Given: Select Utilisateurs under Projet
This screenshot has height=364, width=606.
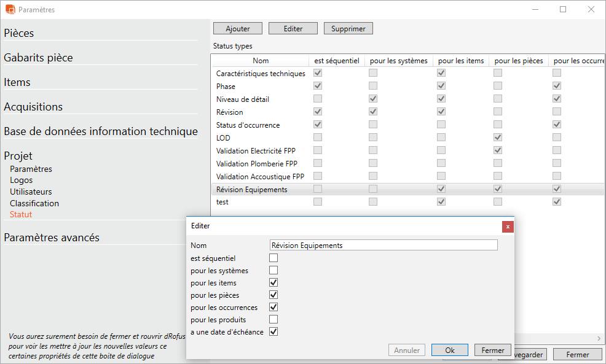Looking at the screenshot, I should point(31,192).
